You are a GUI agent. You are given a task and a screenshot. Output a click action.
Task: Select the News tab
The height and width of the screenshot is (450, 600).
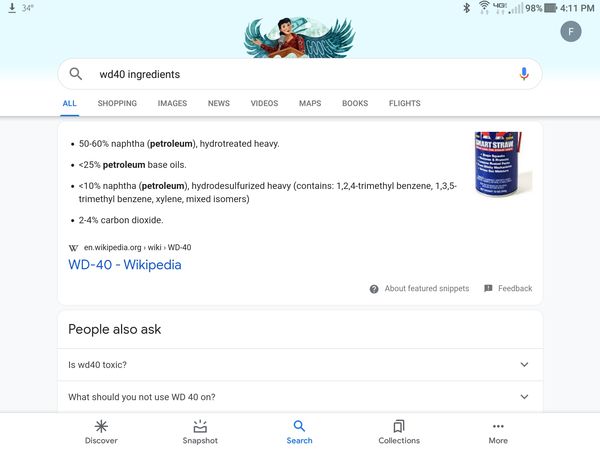218,103
